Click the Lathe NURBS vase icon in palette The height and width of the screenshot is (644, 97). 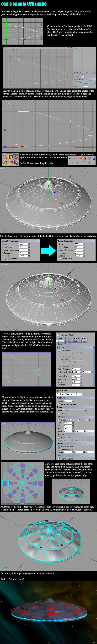click(16, 157)
